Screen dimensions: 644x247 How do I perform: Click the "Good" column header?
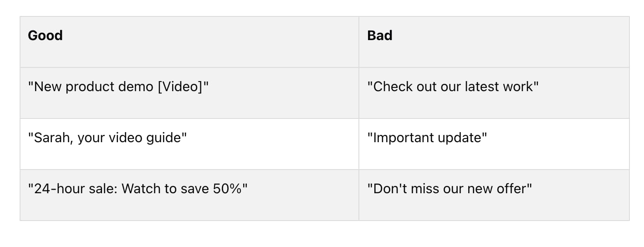(x=45, y=36)
